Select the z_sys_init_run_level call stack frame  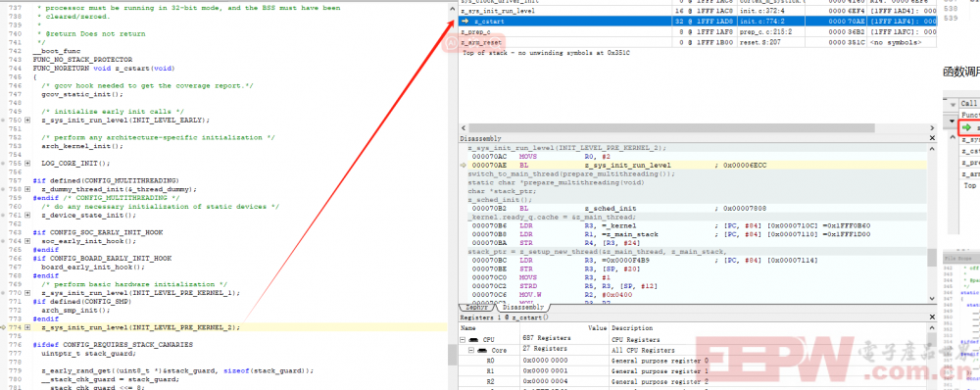698,11
